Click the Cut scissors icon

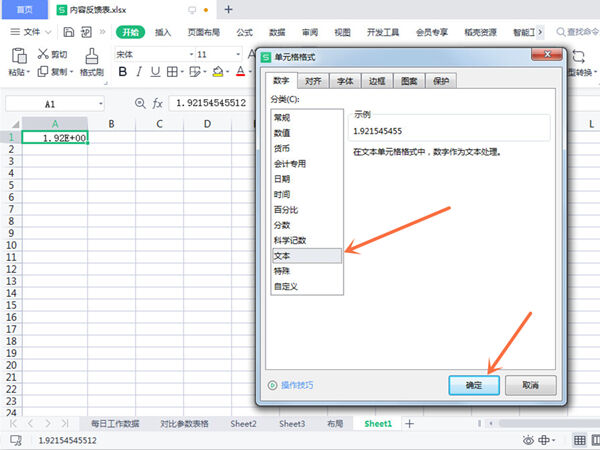[43, 54]
